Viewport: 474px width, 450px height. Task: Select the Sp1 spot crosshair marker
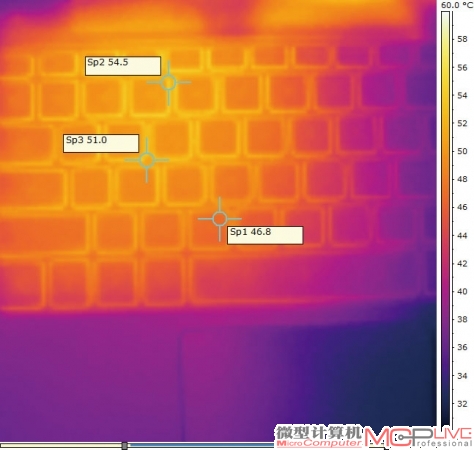click(x=220, y=219)
